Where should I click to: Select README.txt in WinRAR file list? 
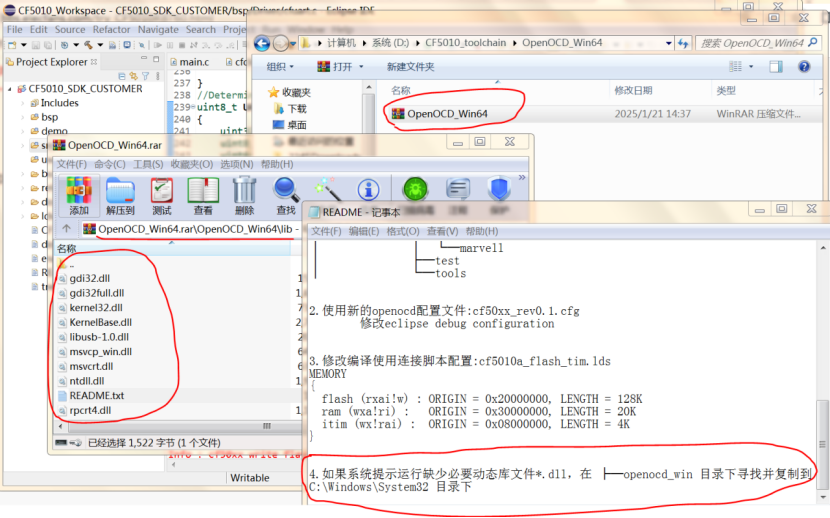91,395
